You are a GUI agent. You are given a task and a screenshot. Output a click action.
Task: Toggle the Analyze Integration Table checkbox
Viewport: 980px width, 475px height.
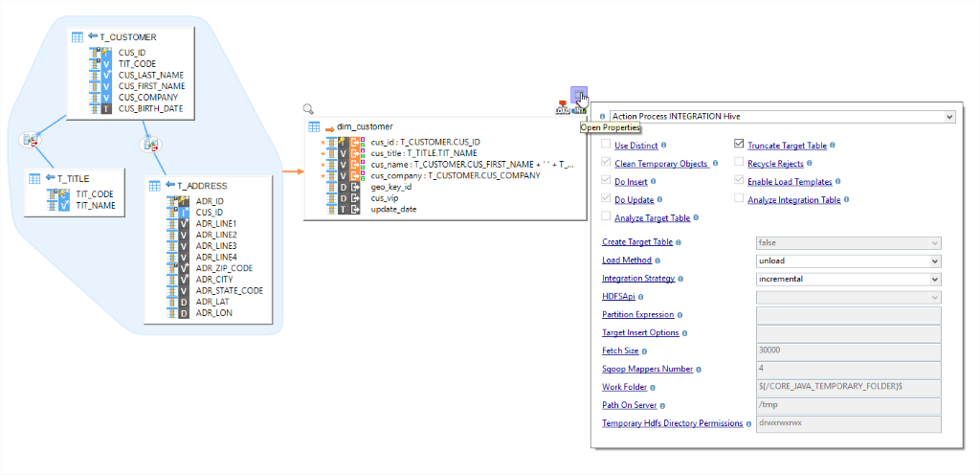point(739,199)
